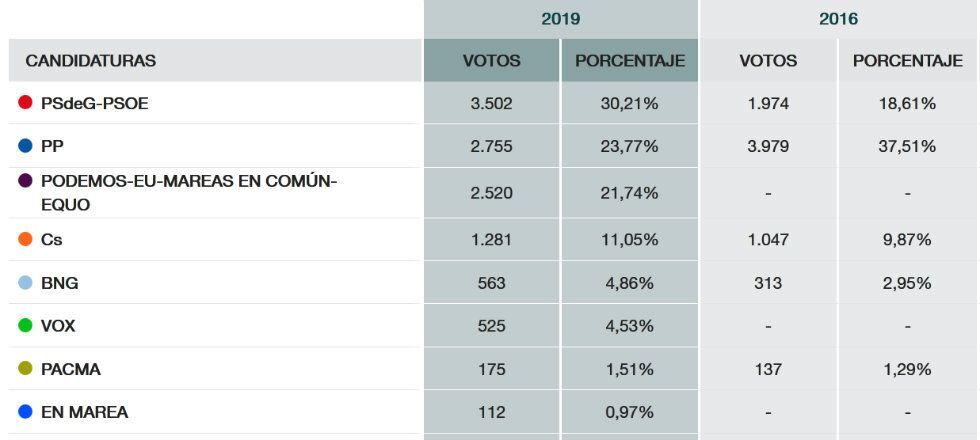Viewport: 980px width, 440px height.
Task: Click the blue EN MAREA party dot
Action: (x=26, y=412)
